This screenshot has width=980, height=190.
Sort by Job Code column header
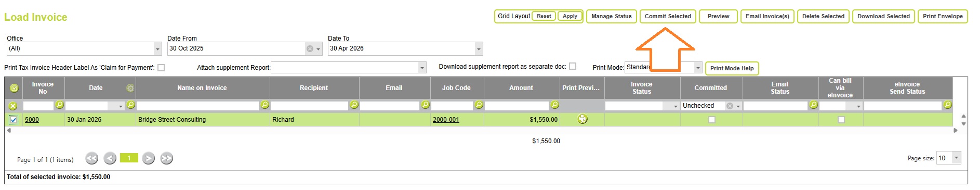456,88
